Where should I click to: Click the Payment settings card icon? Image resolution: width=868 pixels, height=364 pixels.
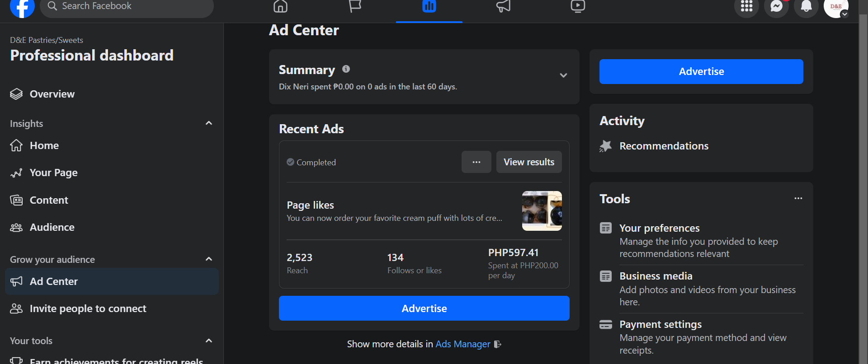(606, 324)
